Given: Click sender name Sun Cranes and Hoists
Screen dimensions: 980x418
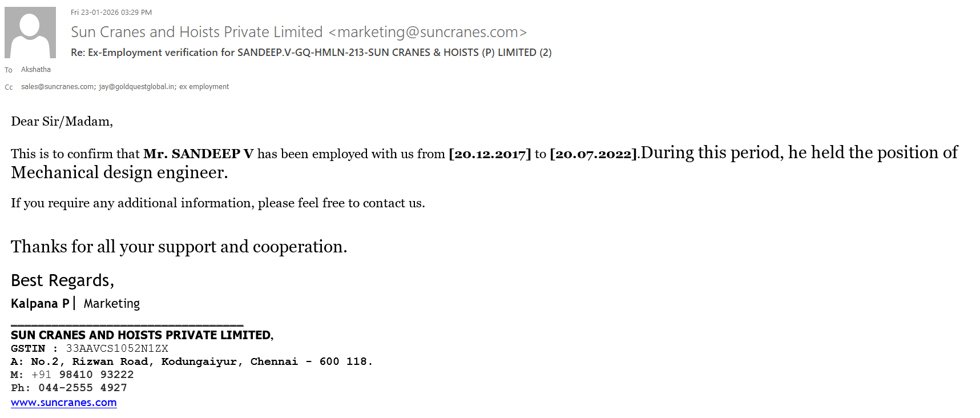Looking at the screenshot, I should pos(196,32).
